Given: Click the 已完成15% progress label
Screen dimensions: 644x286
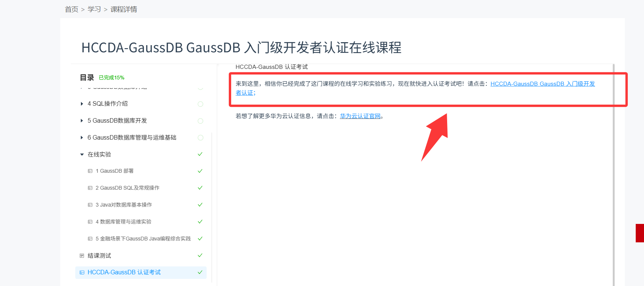Looking at the screenshot, I should [x=111, y=78].
